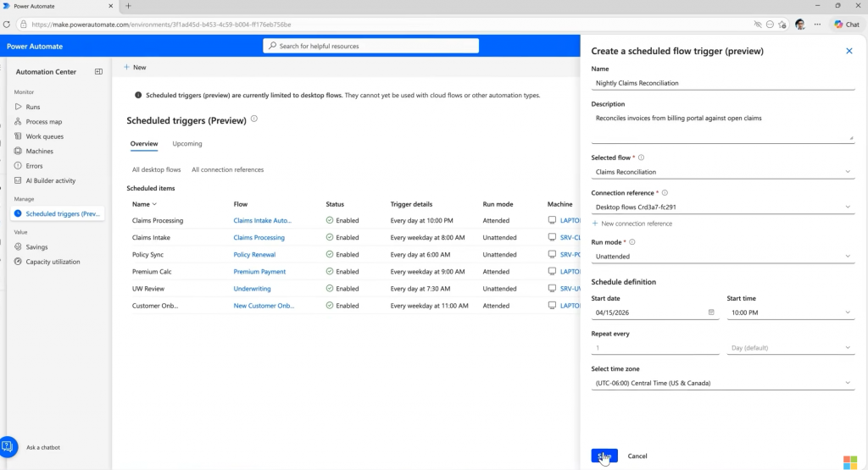The image size is (868, 470).
Task: Expand the Selected flow dropdown
Action: tap(847, 172)
